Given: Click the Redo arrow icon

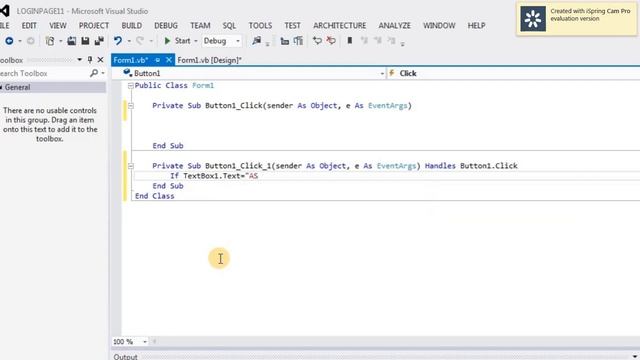Looking at the screenshot, I should [140, 41].
